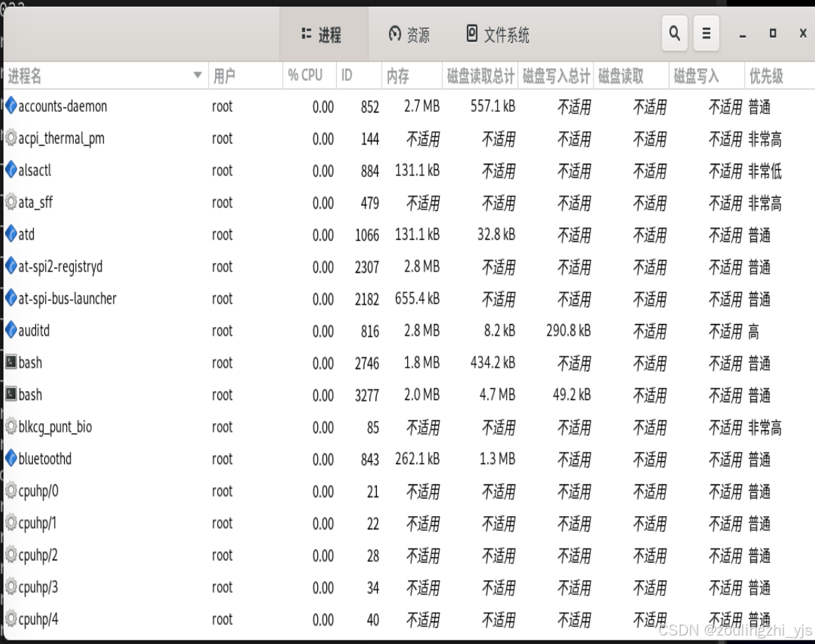The image size is (815, 644).
Task: Sort by 进程名 column header arrow
Action: click(x=198, y=75)
